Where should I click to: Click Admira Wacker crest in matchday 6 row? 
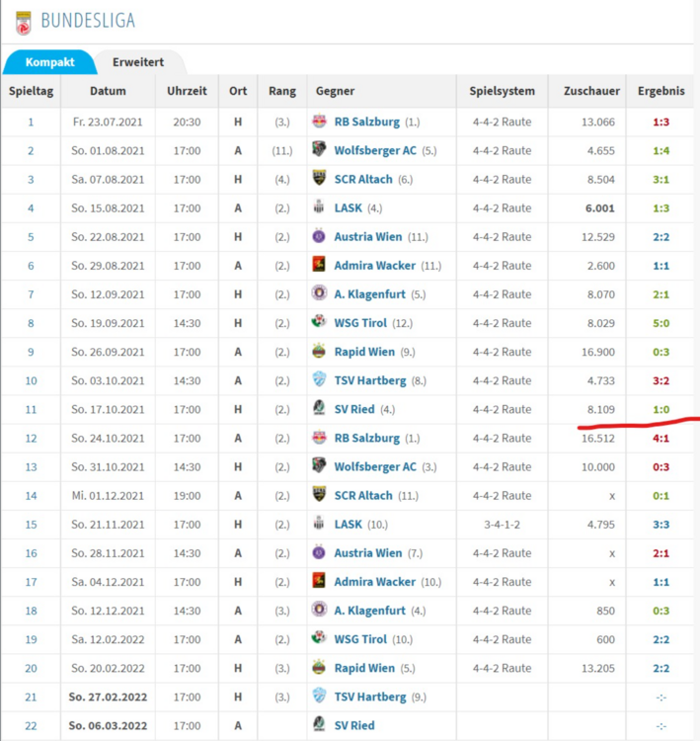pyautogui.click(x=319, y=265)
